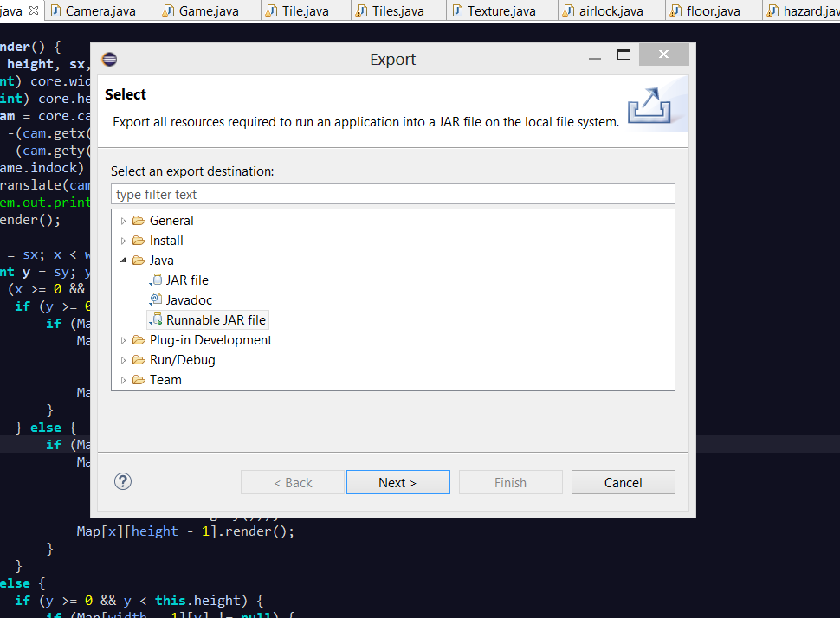Click the Plug-in Development folder icon
This screenshot has height=618, width=840.
(x=139, y=340)
